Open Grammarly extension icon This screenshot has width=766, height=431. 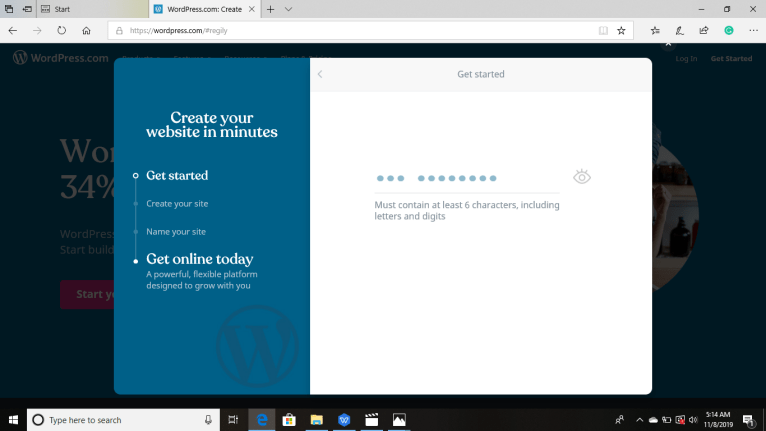click(729, 31)
